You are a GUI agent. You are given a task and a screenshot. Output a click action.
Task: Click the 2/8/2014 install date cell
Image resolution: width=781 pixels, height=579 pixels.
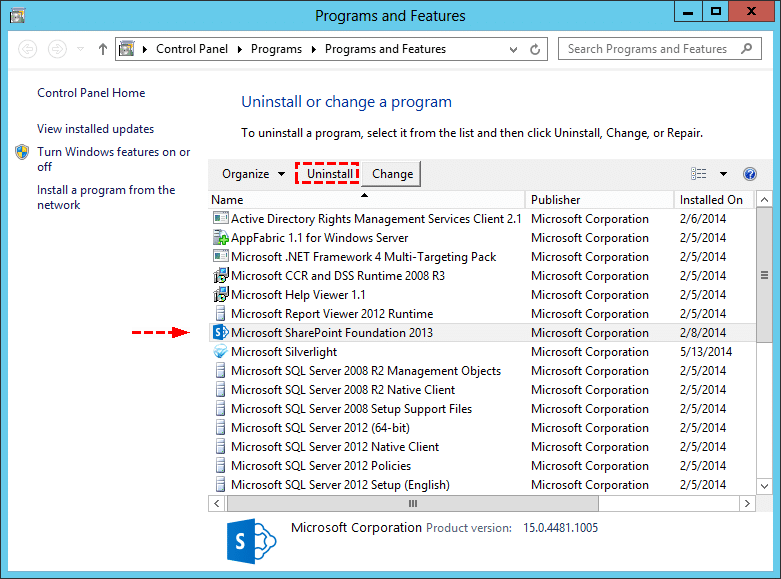(703, 333)
